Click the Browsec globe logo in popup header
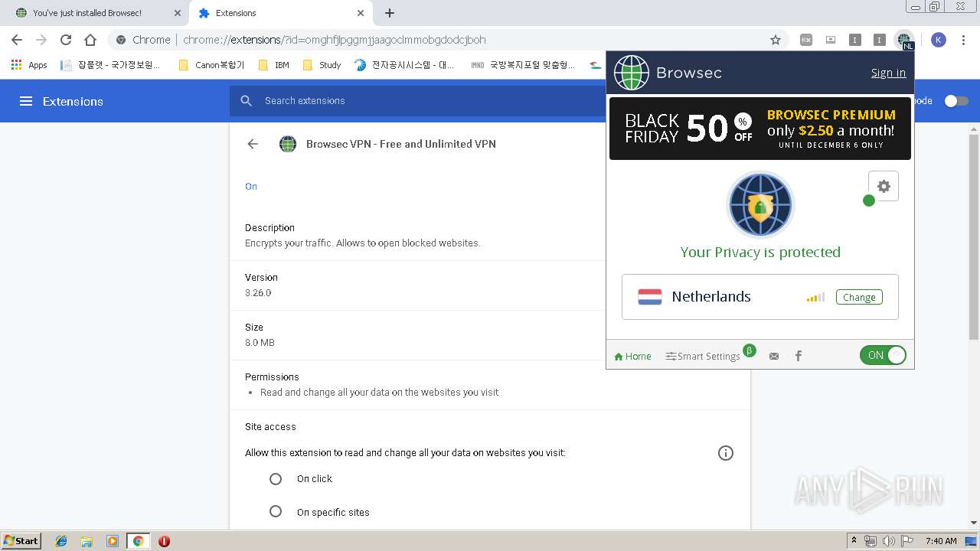The width and height of the screenshot is (980, 551). 631,73
